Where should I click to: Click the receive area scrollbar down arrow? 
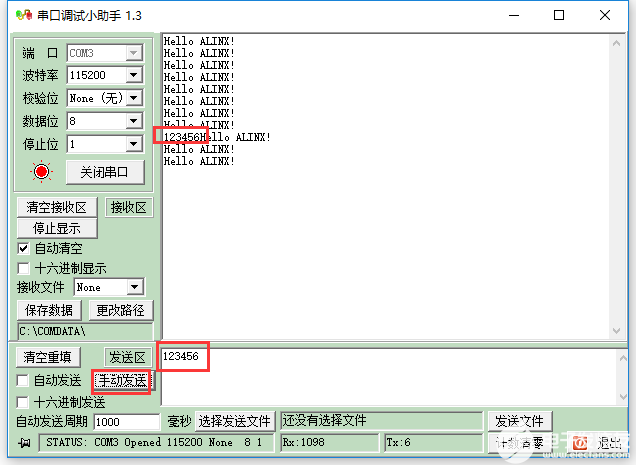point(617,331)
